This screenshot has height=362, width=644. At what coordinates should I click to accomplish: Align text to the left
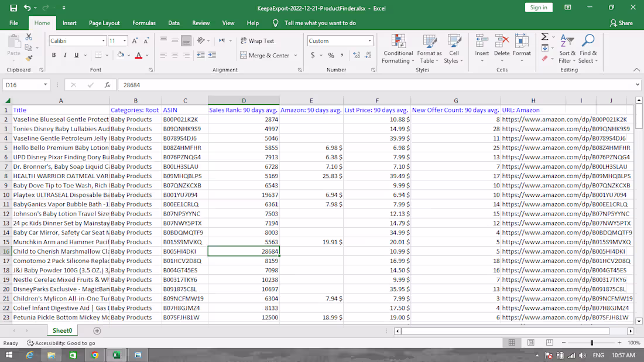pyautogui.click(x=163, y=55)
